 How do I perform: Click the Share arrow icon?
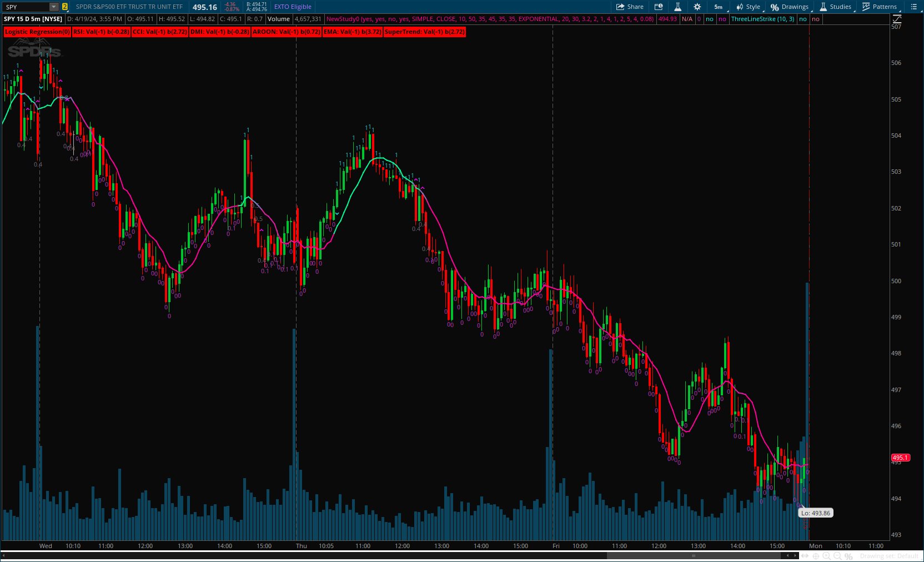coord(620,7)
